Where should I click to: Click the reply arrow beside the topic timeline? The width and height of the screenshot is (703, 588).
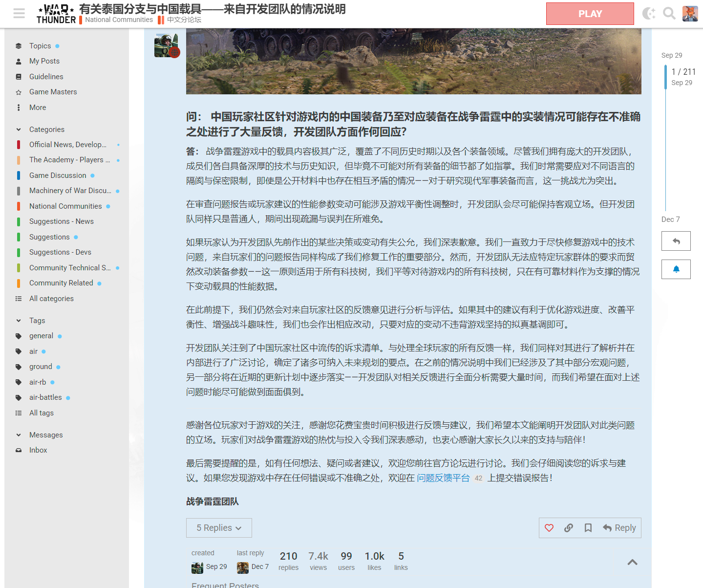(x=676, y=241)
